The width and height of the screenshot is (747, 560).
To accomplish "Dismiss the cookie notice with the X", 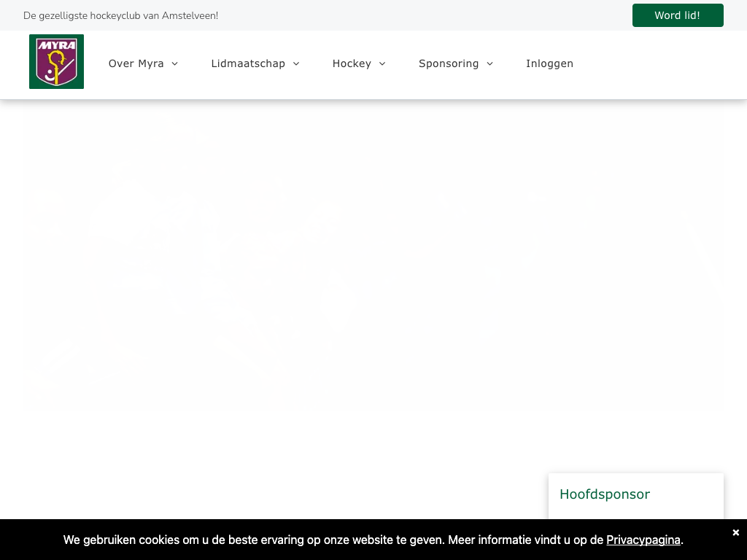I will (x=735, y=532).
